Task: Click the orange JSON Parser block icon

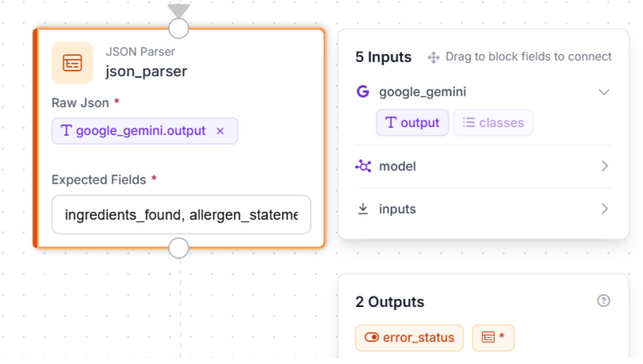Action: 72,63
